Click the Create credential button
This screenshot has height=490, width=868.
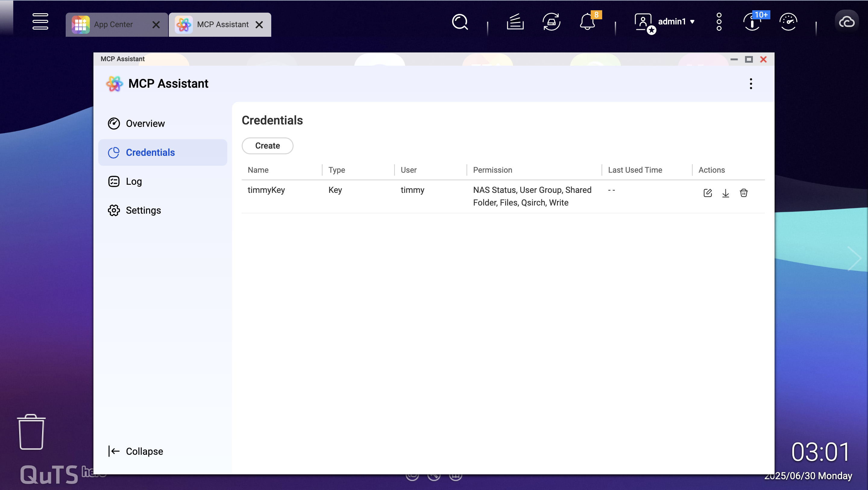coord(267,146)
